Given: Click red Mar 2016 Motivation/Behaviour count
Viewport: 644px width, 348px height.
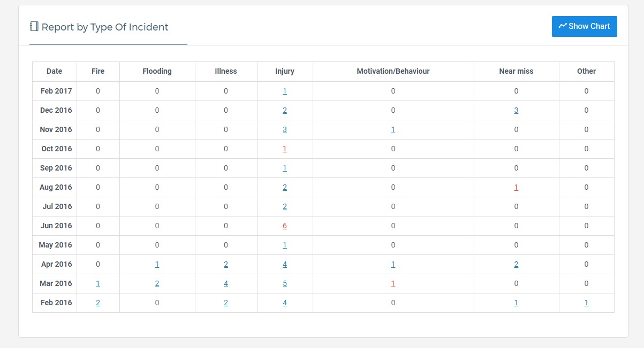Looking at the screenshot, I should click(x=393, y=283).
